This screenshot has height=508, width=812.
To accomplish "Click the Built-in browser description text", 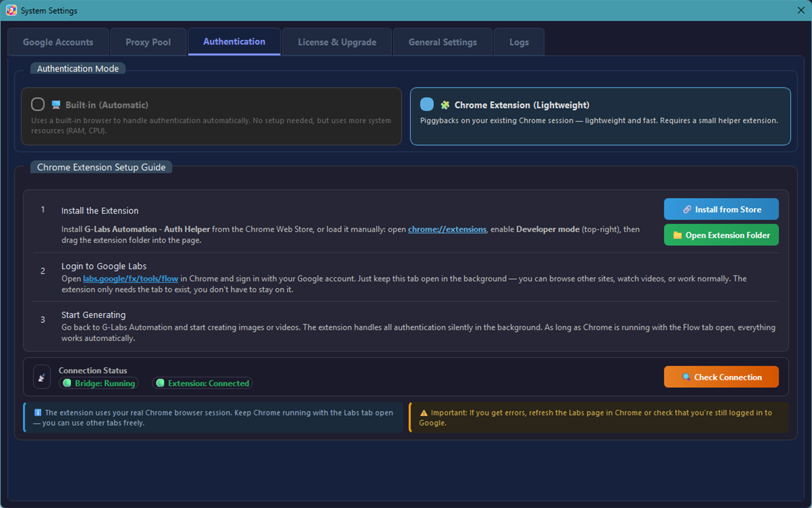I will tap(211, 126).
